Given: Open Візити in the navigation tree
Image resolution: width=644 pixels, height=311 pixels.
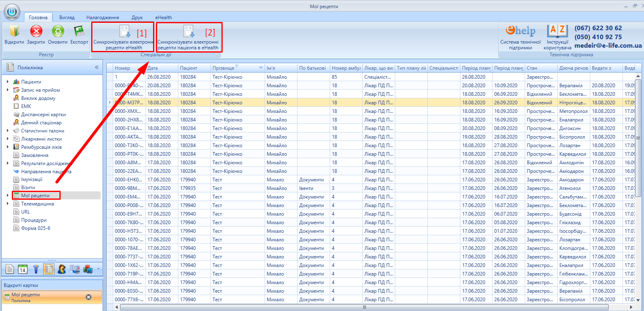Looking at the screenshot, I should [x=28, y=187].
